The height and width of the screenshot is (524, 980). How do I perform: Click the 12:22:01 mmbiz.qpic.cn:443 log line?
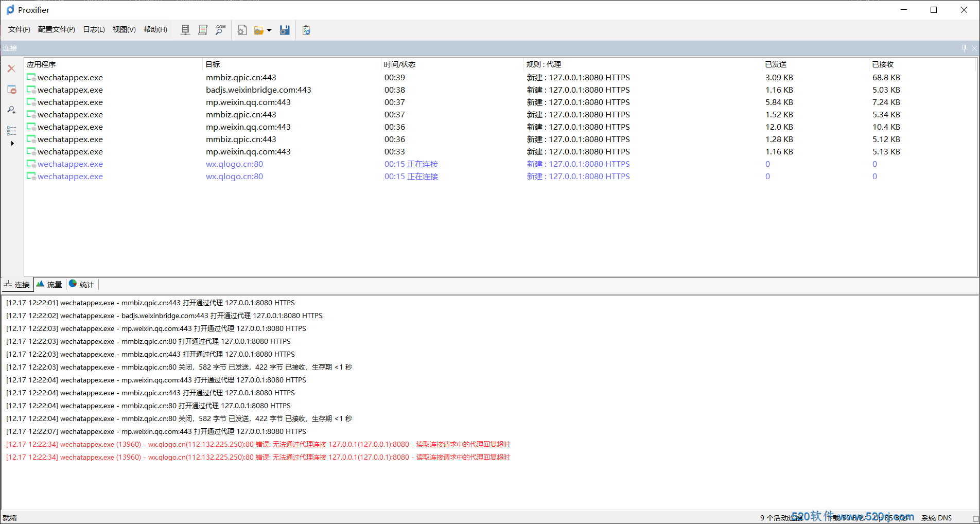pos(150,303)
